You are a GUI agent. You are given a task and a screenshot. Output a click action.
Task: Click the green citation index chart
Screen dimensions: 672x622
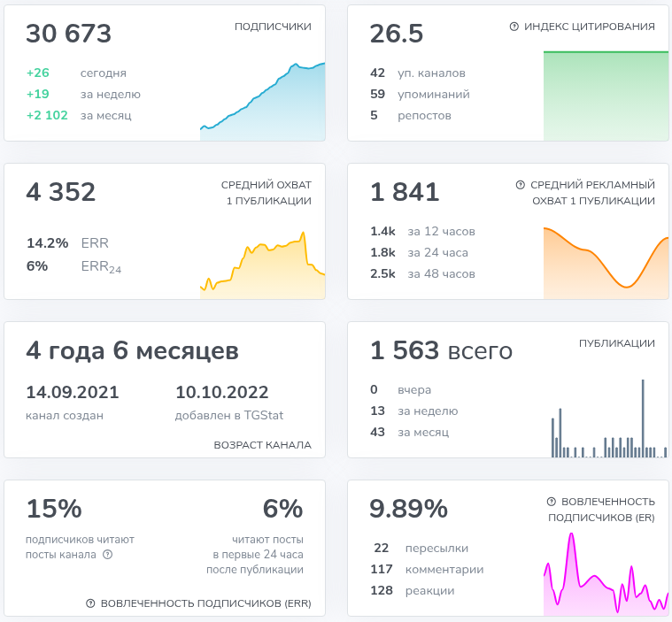[606, 96]
